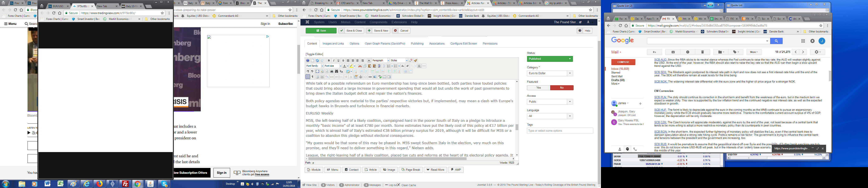Click the Bold icon in the editor toolbar
The image size is (868, 188).
(x=329, y=61)
